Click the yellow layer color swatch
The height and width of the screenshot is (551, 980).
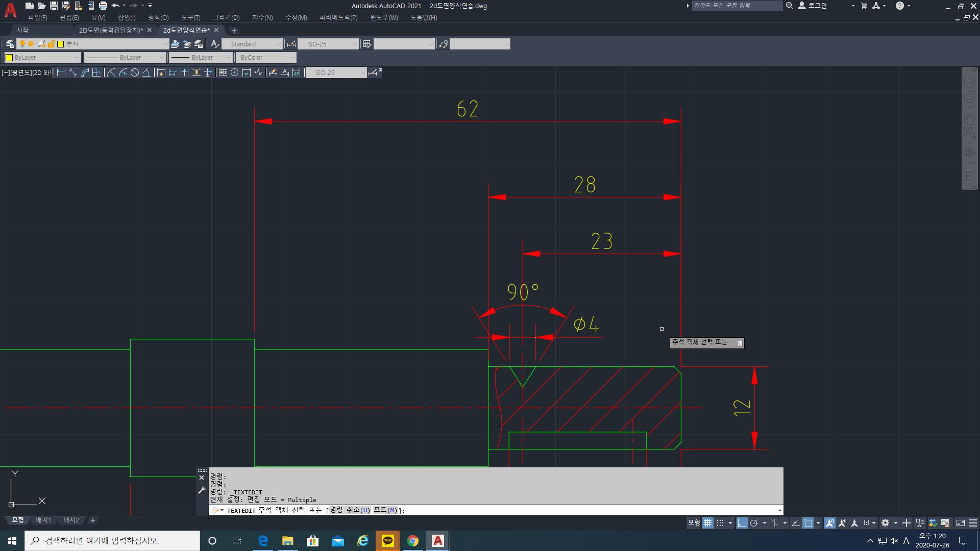(61, 44)
